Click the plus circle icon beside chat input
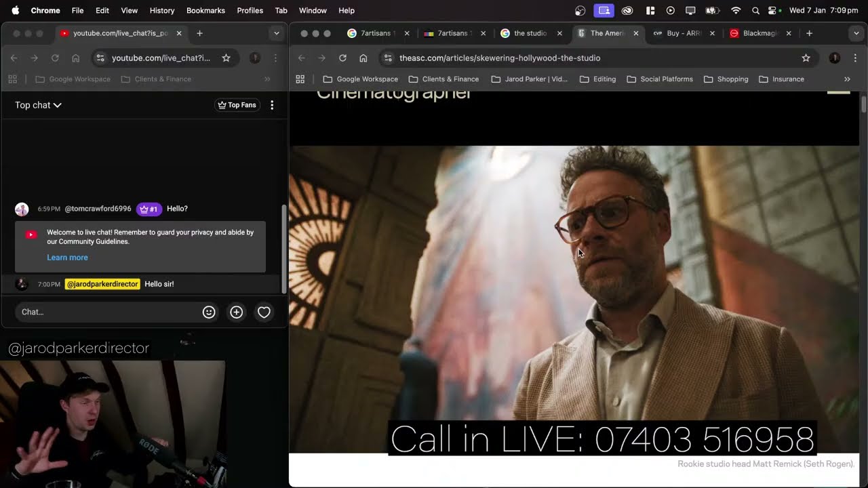868x488 pixels. [x=236, y=312]
